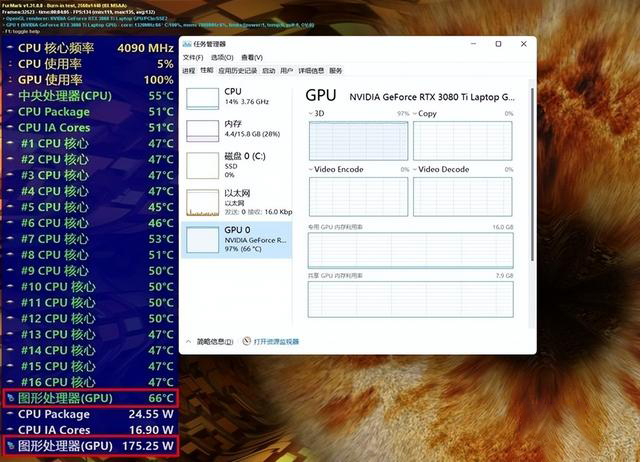Select the 内存 memory graph thumbnail

click(x=207, y=131)
